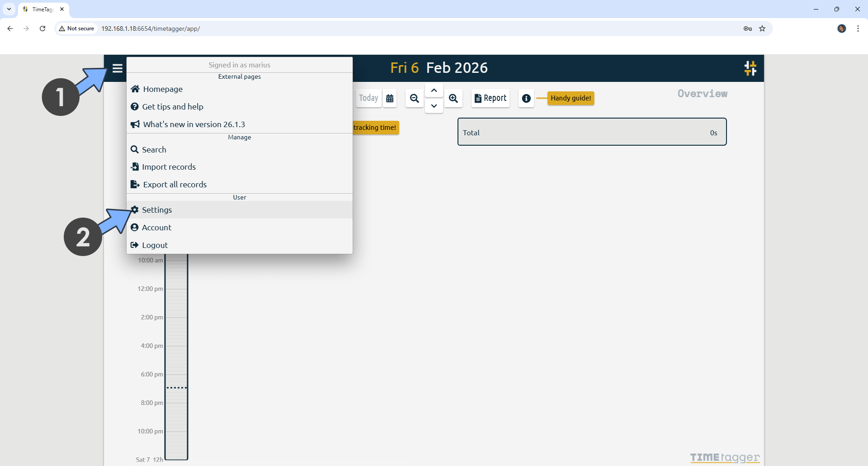
Task: Open the Report view
Action: coord(491,98)
